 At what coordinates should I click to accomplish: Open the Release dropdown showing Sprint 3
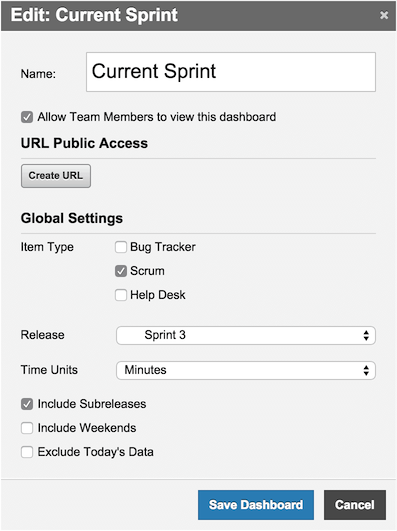click(x=246, y=335)
